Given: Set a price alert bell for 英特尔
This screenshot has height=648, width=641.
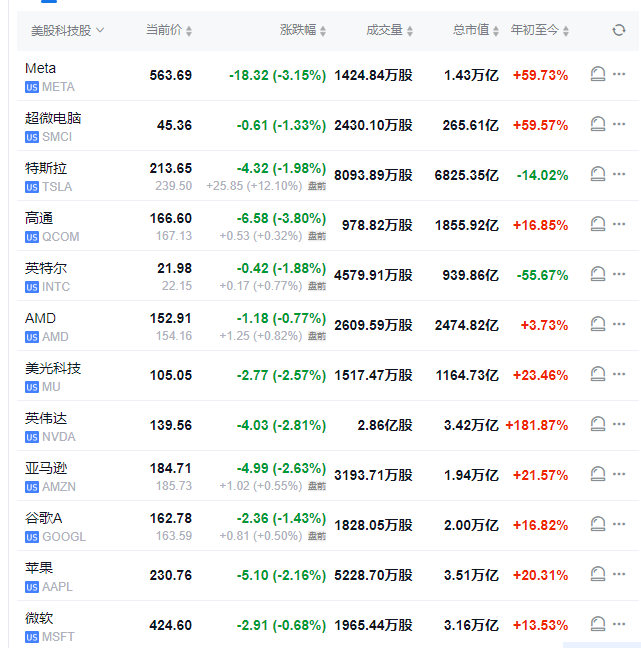Looking at the screenshot, I should click(598, 274).
